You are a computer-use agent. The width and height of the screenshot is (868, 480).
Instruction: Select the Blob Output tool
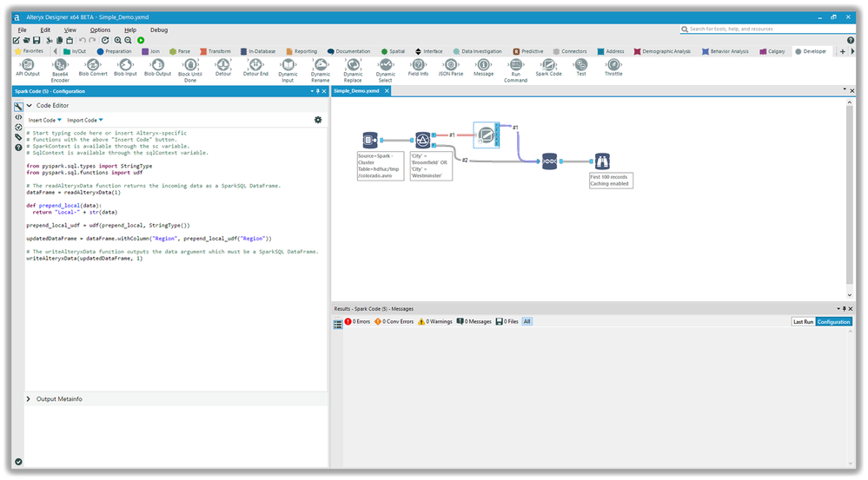click(x=158, y=68)
